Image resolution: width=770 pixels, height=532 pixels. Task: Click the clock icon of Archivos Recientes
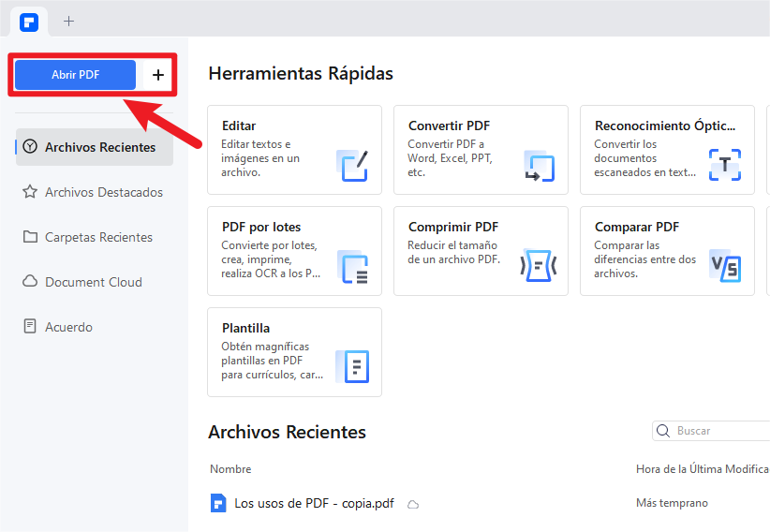click(x=30, y=146)
